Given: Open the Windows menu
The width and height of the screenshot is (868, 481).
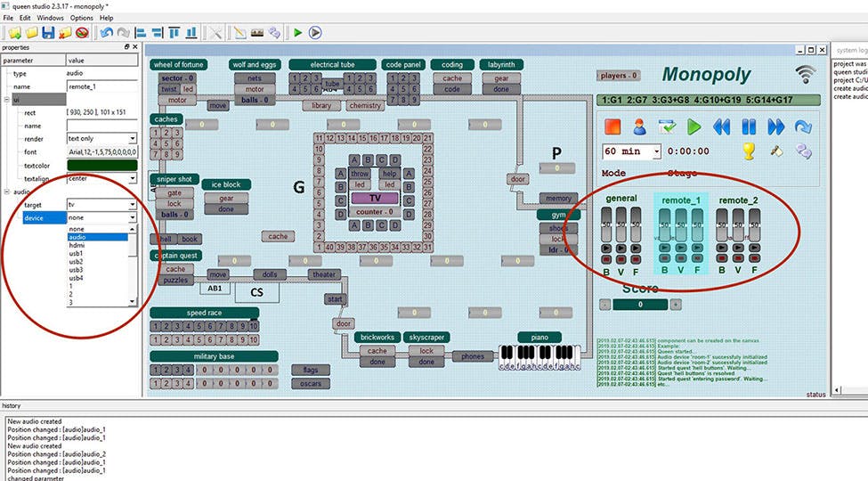Looking at the screenshot, I should 50,18.
